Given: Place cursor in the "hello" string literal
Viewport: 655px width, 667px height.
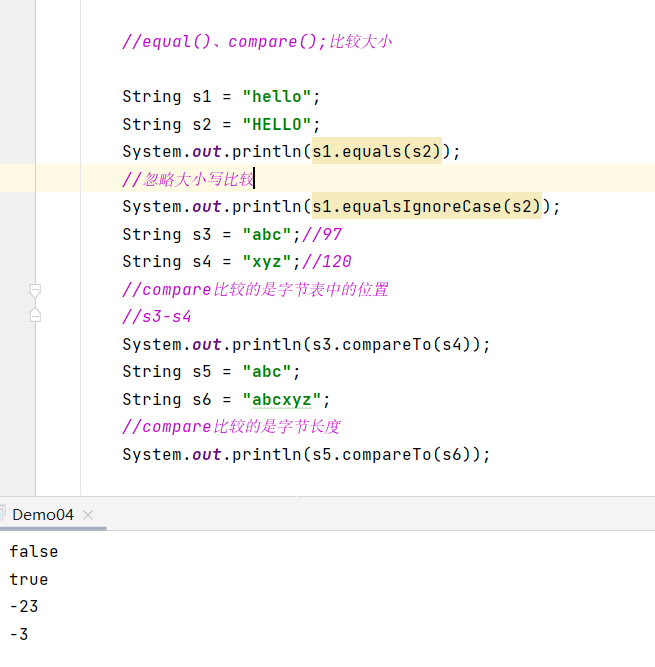Looking at the screenshot, I should pos(278,97).
